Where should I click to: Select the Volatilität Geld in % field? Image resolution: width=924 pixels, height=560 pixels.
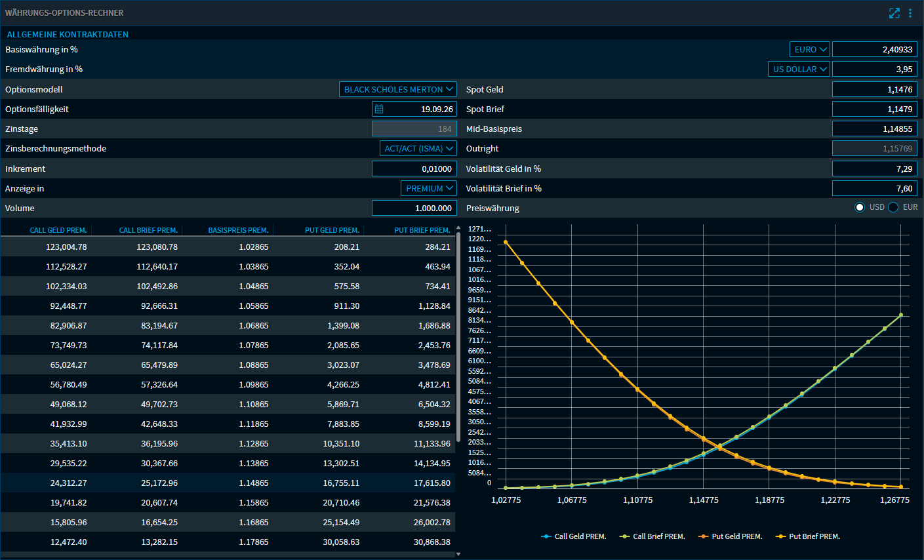(875, 169)
